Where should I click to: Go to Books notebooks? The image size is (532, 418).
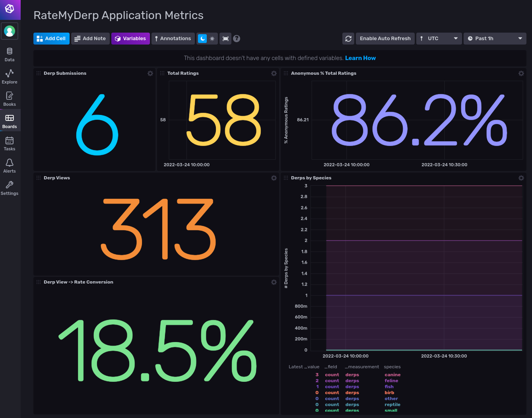pos(10,99)
